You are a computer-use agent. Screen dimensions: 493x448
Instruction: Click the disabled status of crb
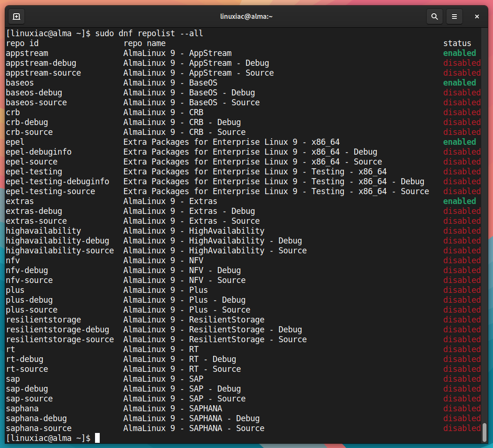[x=462, y=112]
